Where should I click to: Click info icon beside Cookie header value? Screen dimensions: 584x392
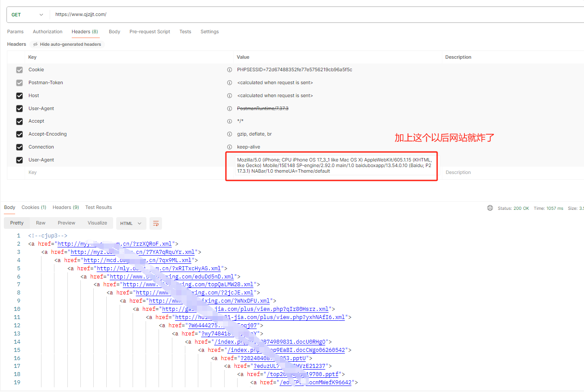[229, 70]
